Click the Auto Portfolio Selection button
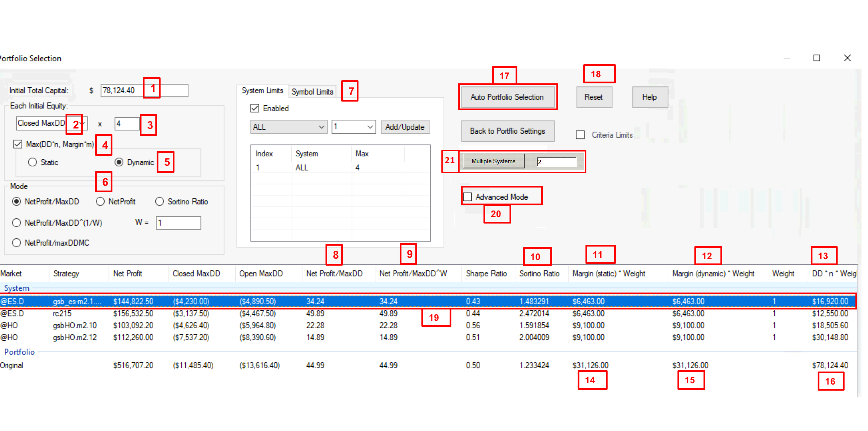 point(507,97)
